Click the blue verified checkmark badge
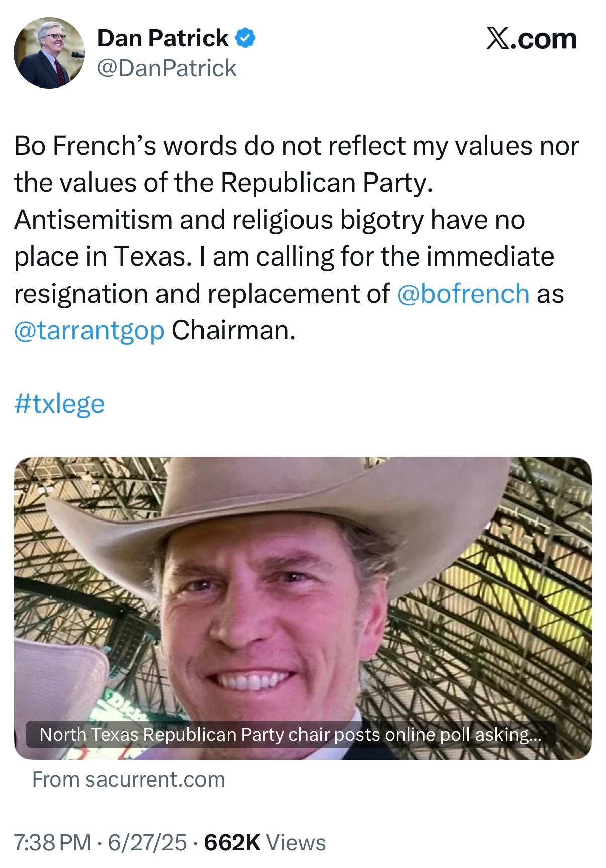Viewport: 606px width, 868px height. click(246, 38)
